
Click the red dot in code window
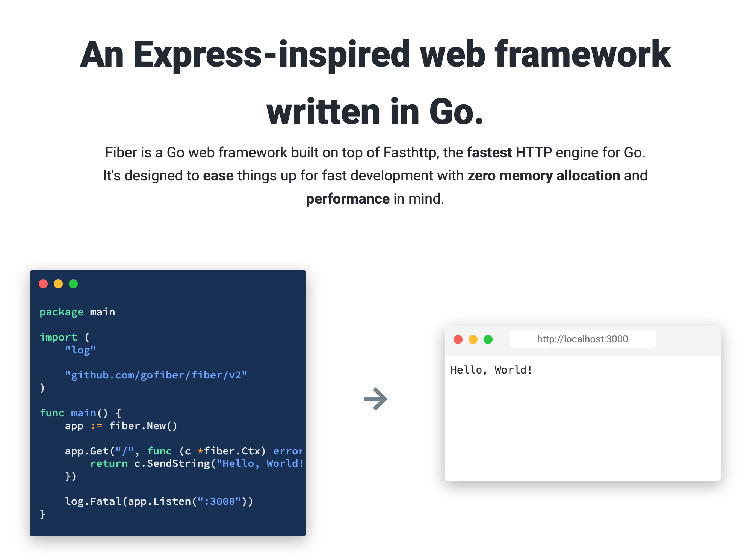point(43,284)
